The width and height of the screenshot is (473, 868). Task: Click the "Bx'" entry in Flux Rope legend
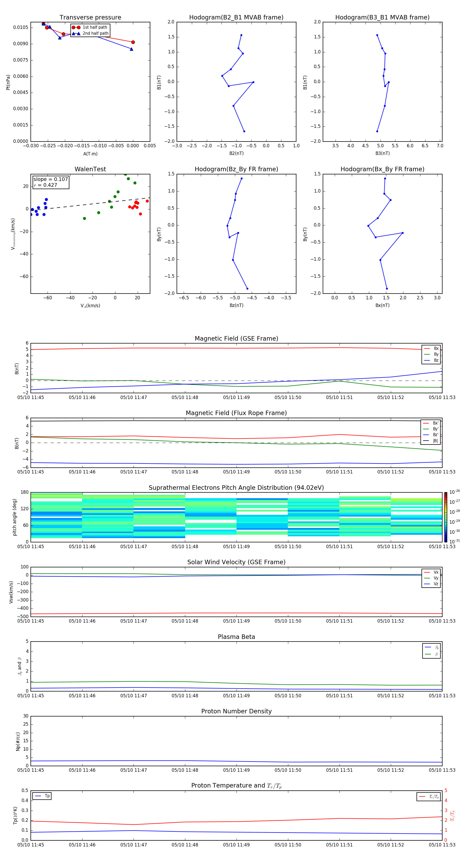click(x=431, y=423)
